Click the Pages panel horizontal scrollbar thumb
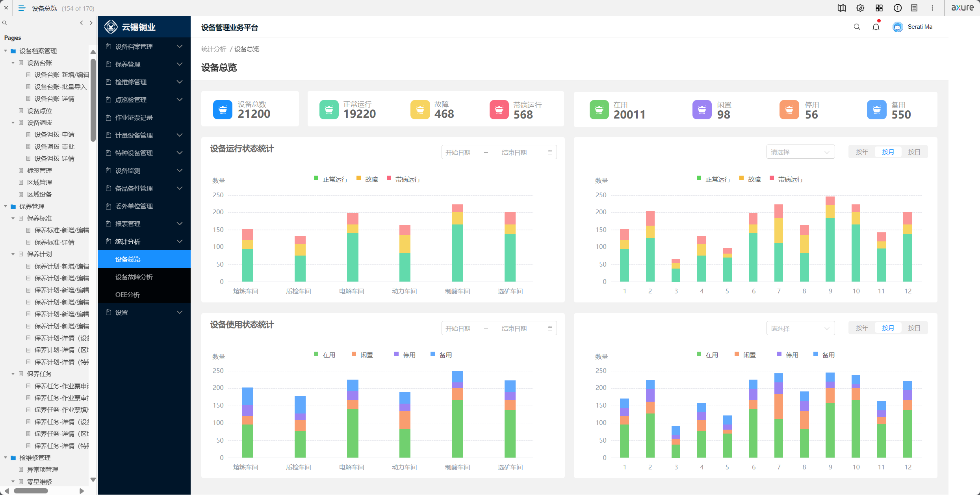Image resolution: width=980 pixels, height=495 pixels. tap(31, 491)
